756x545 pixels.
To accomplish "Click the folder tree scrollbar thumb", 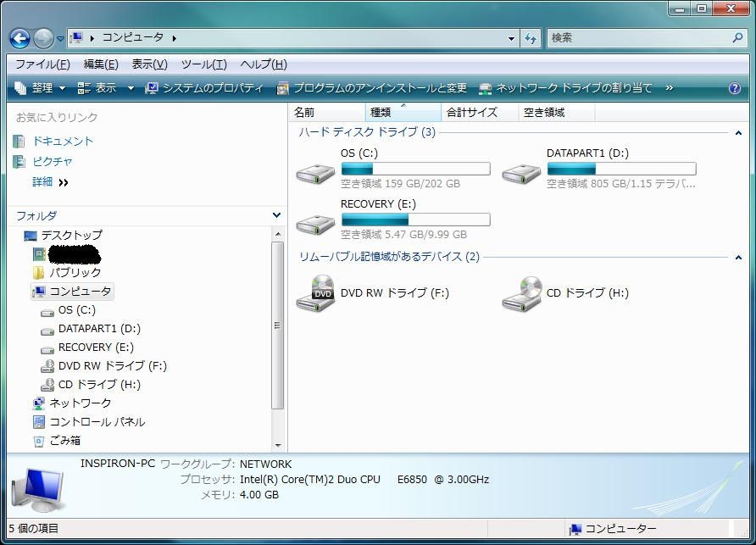I will pos(278,325).
